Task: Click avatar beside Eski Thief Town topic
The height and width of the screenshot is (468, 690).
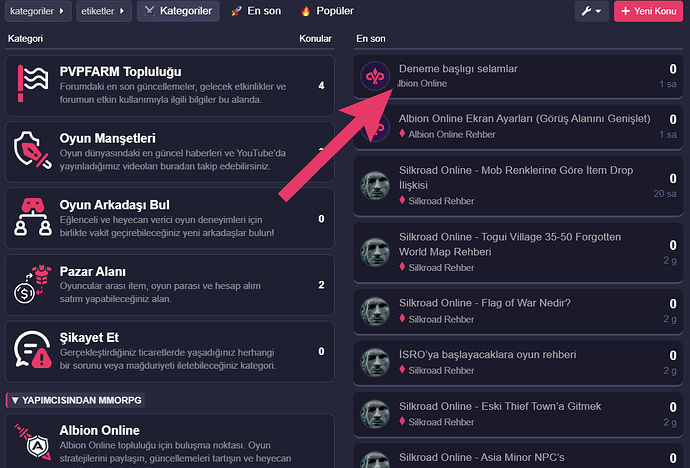Action: pos(375,414)
